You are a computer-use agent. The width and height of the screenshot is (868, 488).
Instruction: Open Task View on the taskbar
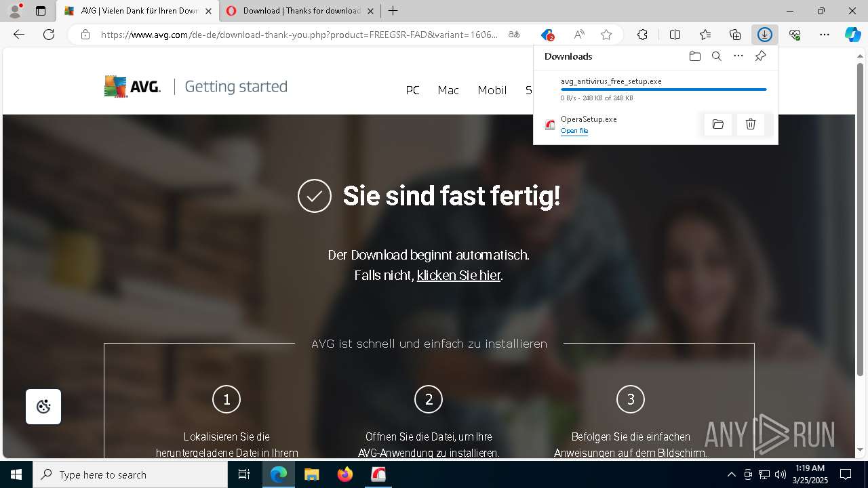click(244, 474)
